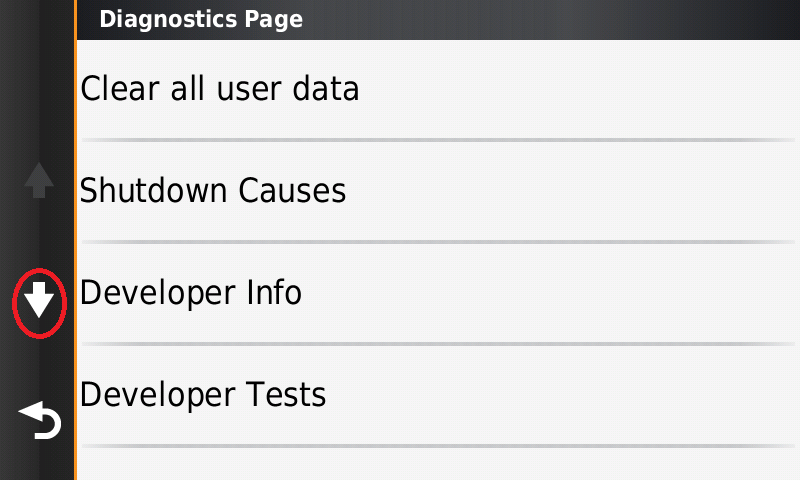Tap the disabled scroll-up arrow in sidebar
The width and height of the screenshot is (800, 480).
39,181
